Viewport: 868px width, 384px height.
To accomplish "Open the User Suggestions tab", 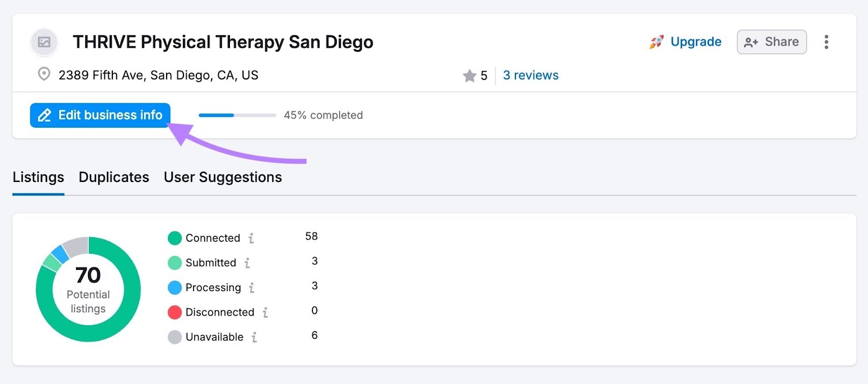I will (222, 177).
